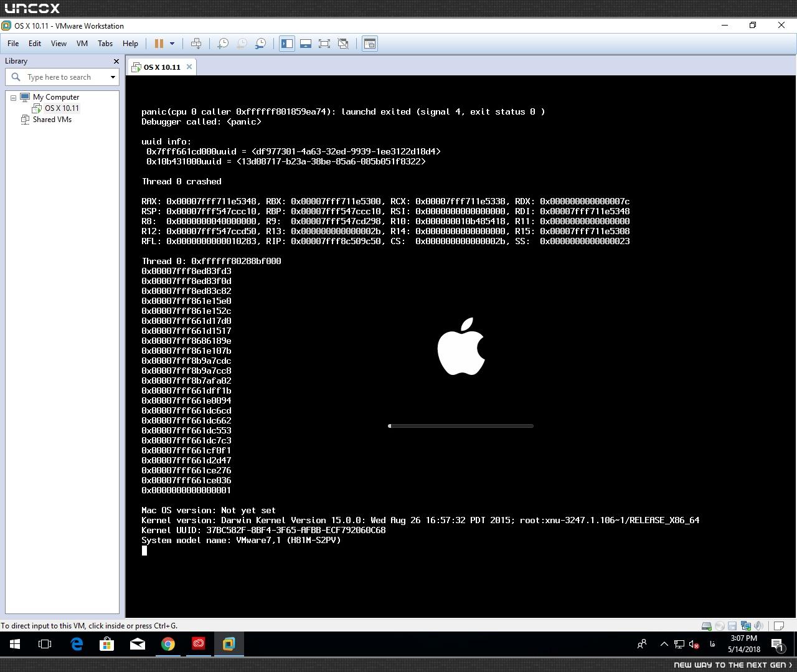Click the boot progress bar in the VM
The width and height of the screenshot is (797, 672).
[461, 426]
